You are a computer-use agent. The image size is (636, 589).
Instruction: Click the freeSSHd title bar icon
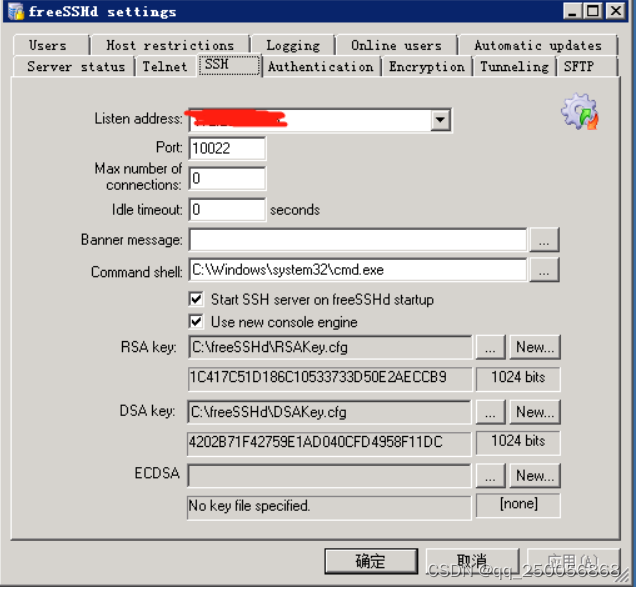click(16, 11)
